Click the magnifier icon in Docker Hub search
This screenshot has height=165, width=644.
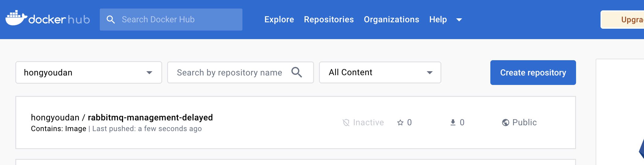(x=110, y=20)
